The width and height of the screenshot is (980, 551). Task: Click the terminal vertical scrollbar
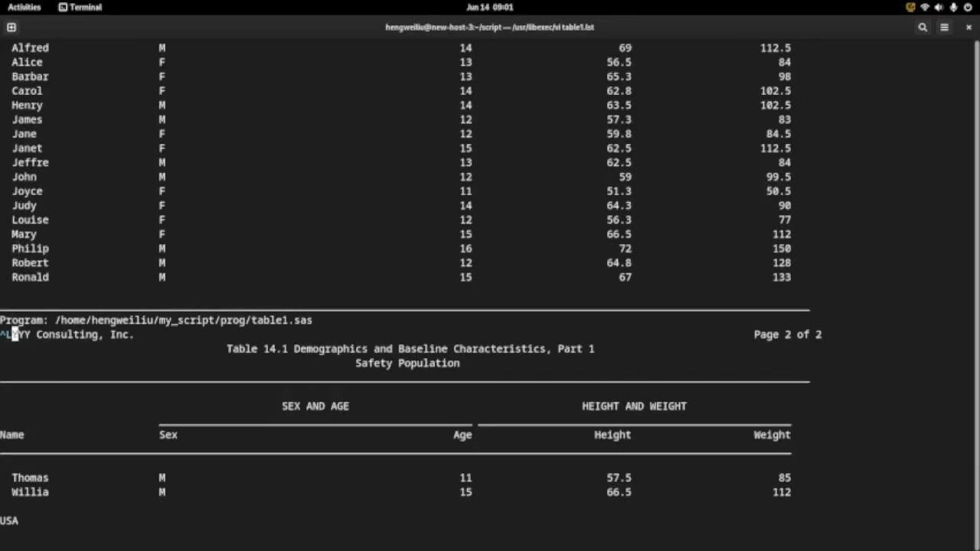(x=977, y=295)
